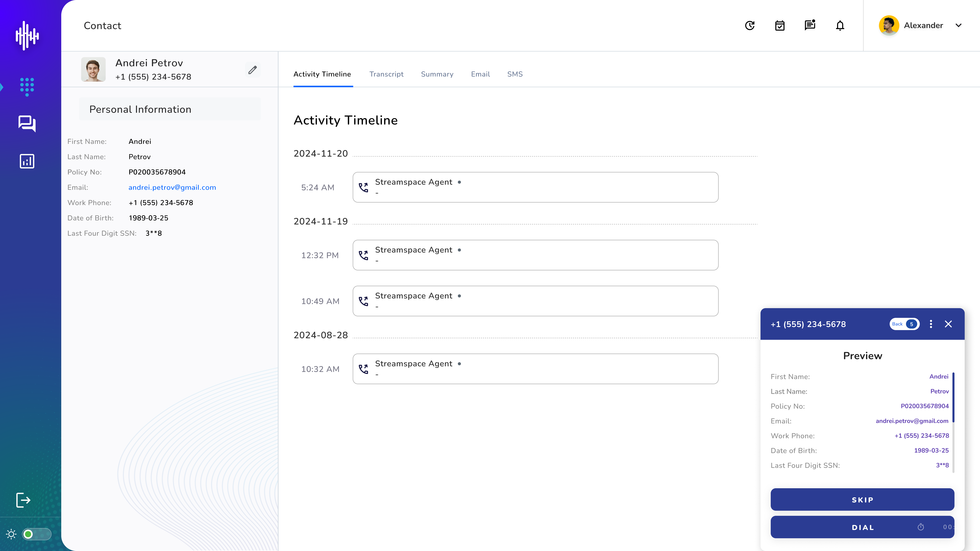Click the contact header phone number

(153, 77)
